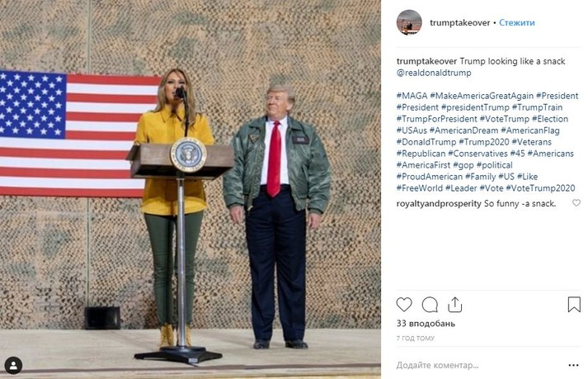Open the #MakeAmericaGreatAgain hashtag
This screenshot has height=379, width=588.
coord(482,96)
